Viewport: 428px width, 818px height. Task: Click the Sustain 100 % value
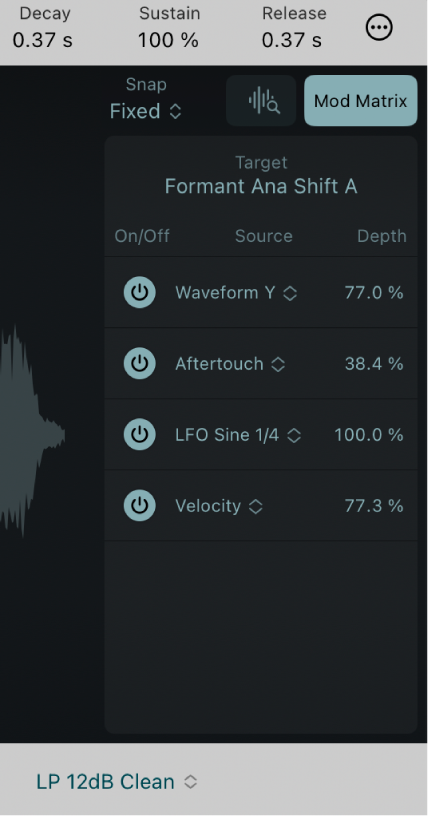(x=169, y=40)
